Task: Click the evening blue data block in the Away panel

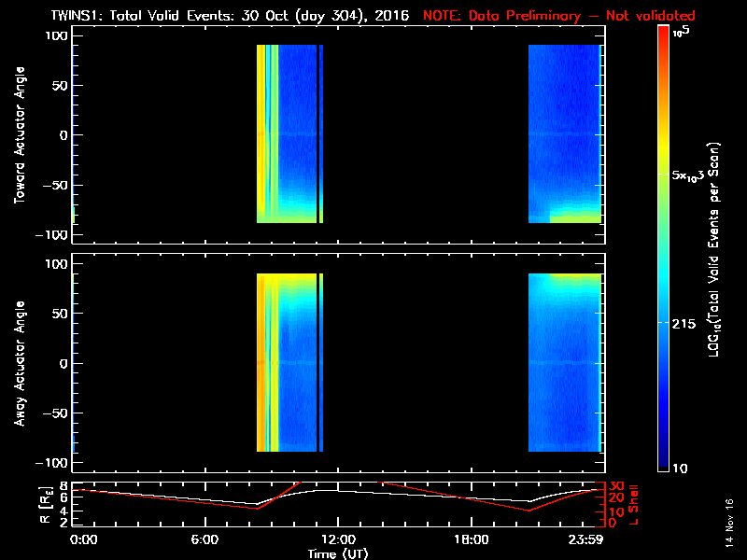Action: [565, 362]
